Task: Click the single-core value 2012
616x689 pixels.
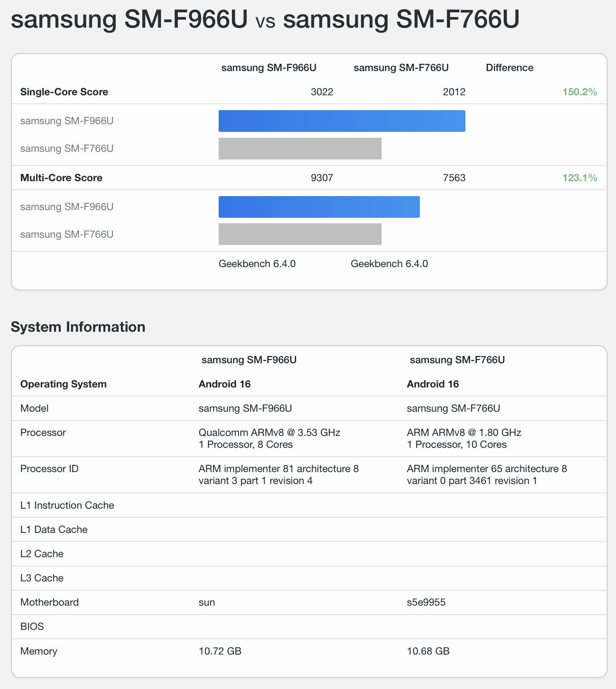Action: pos(454,92)
